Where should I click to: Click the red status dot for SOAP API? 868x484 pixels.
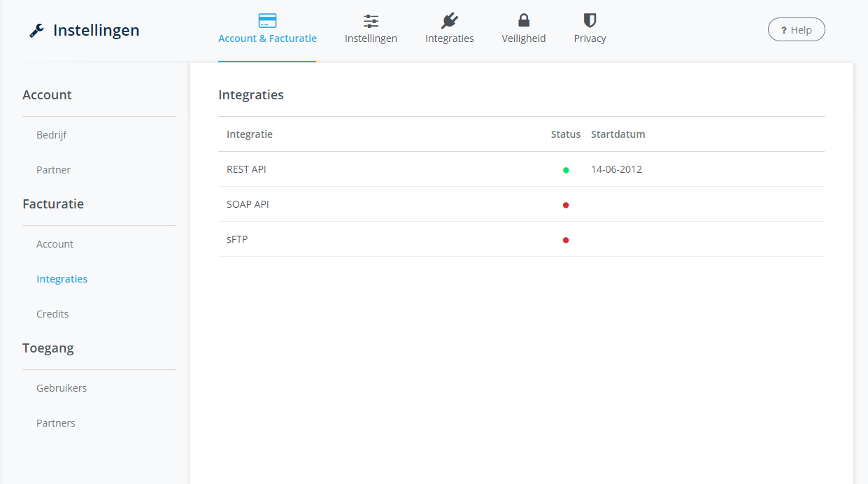pyautogui.click(x=566, y=205)
